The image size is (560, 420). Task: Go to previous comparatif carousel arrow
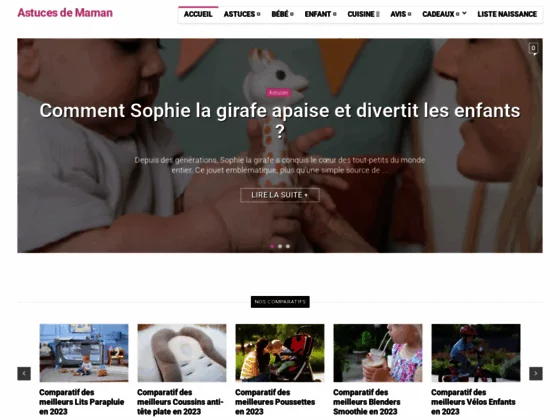coord(24,374)
